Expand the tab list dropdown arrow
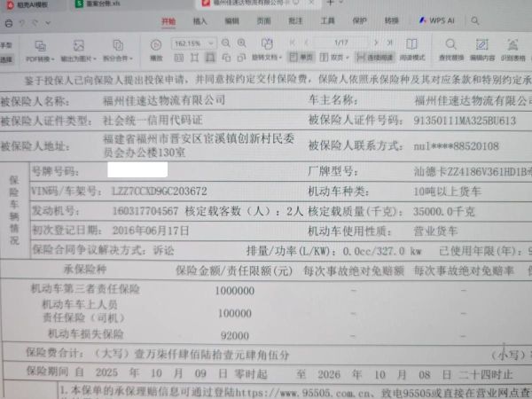Image resolution: width=532 pixels, height=399 pixels. coord(341,3)
